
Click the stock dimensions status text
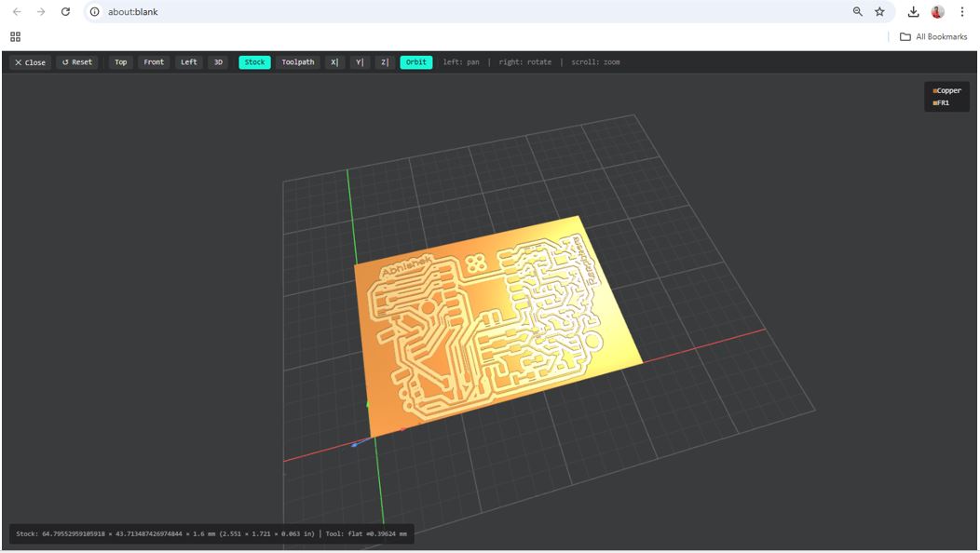pyautogui.click(x=165, y=534)
